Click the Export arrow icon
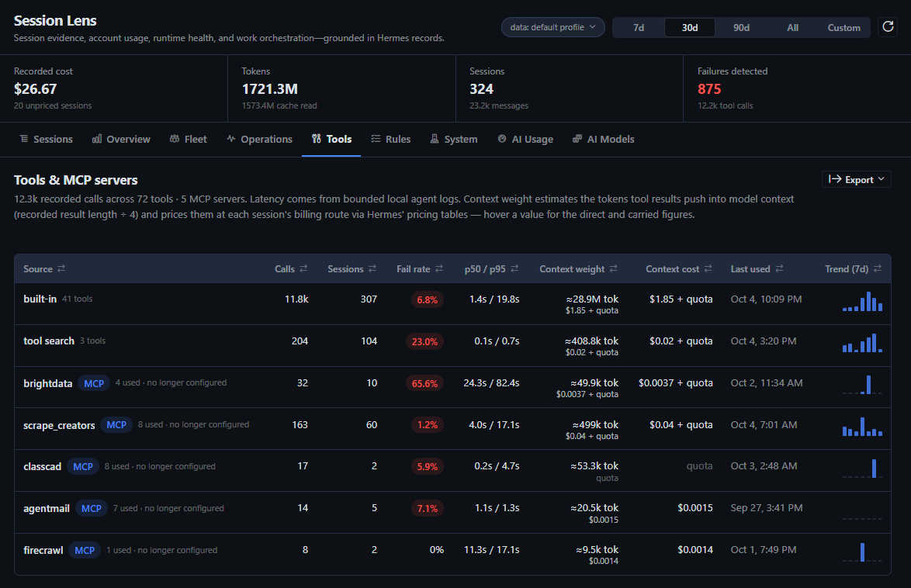911x588 pixels. [x=835, y=179]
